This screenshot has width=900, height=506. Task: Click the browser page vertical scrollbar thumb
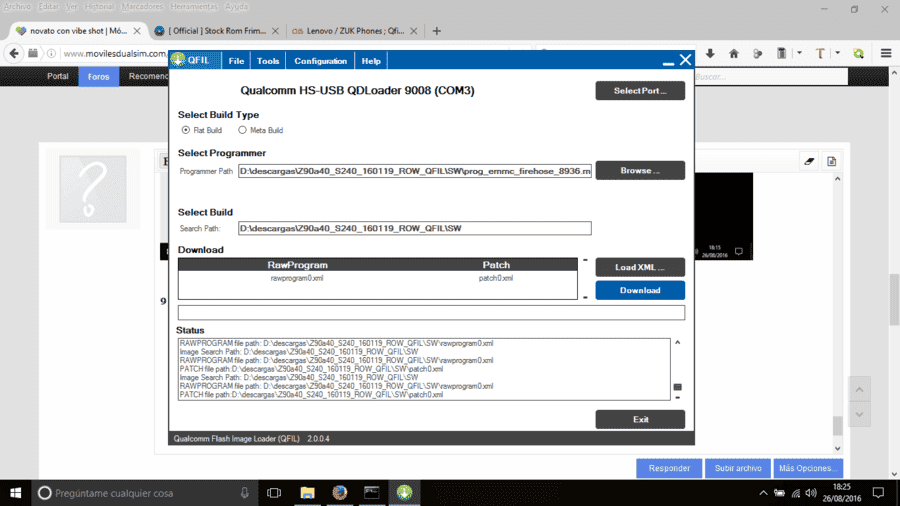coord(894,299)
